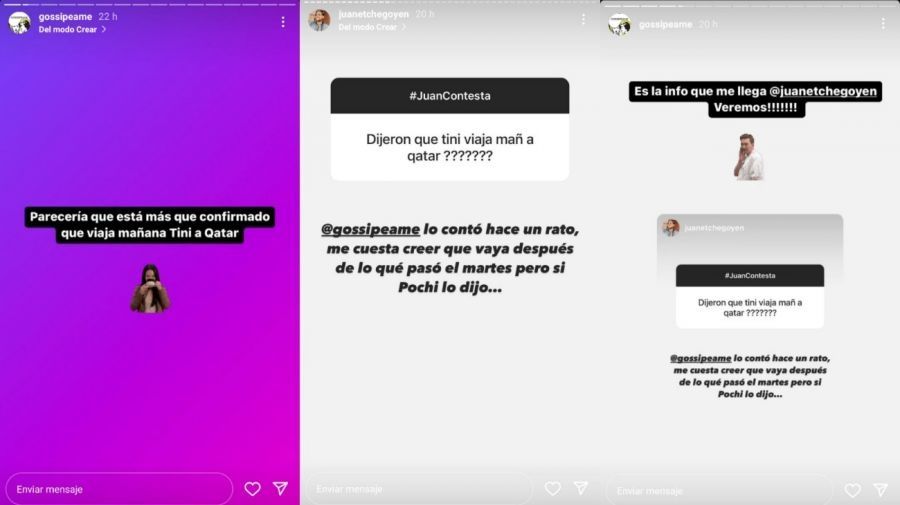Click the @juanetchegoyen mention in third story

pos(823,91)
